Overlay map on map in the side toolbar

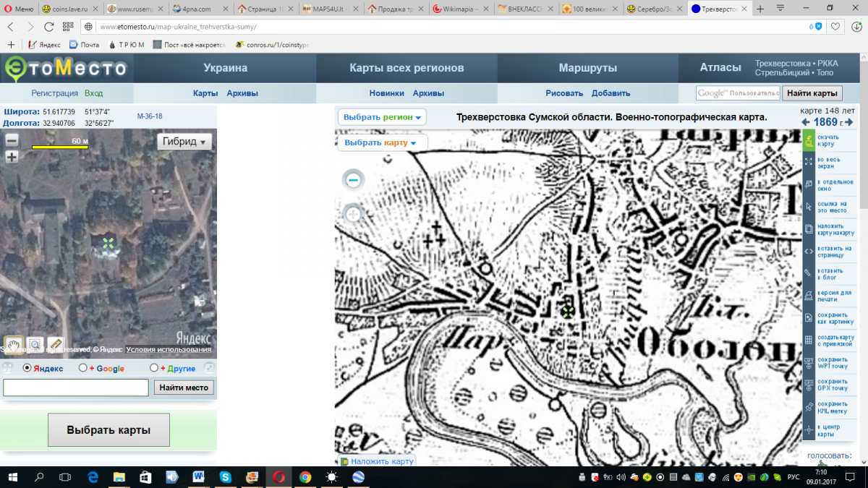tap(809, 228)
